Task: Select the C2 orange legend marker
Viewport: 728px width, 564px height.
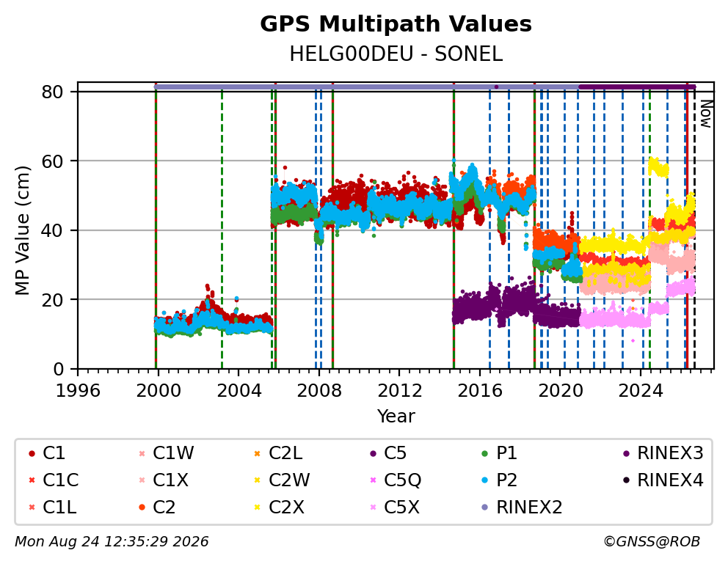Action: (x=142, y=507)
